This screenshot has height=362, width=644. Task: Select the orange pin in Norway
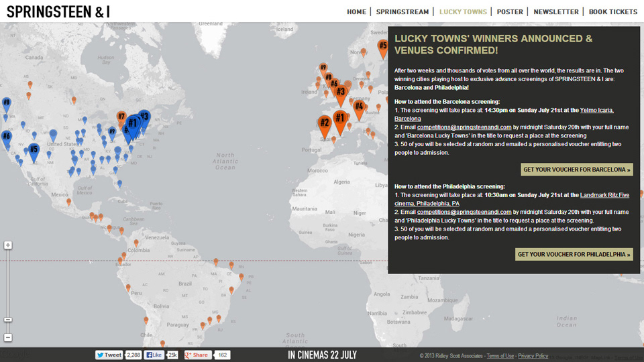pyautogui.click(x=363, y=52)
